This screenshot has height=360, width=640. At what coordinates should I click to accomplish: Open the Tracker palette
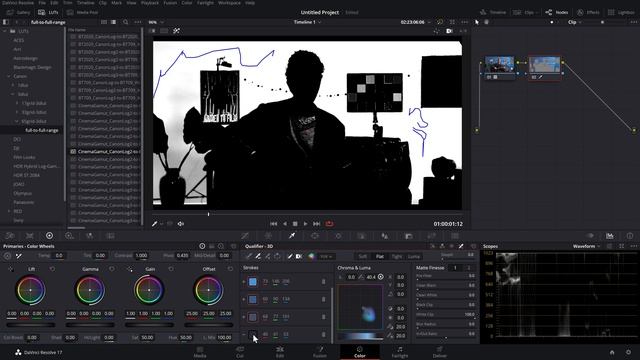(338, 236)
